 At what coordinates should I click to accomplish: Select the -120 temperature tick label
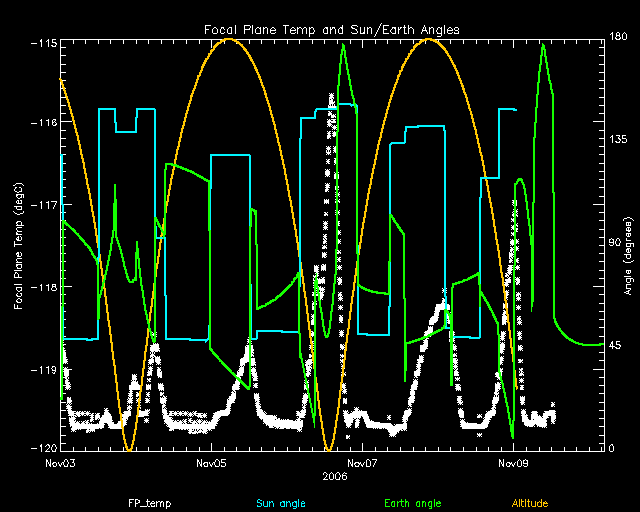pos(42,446)
